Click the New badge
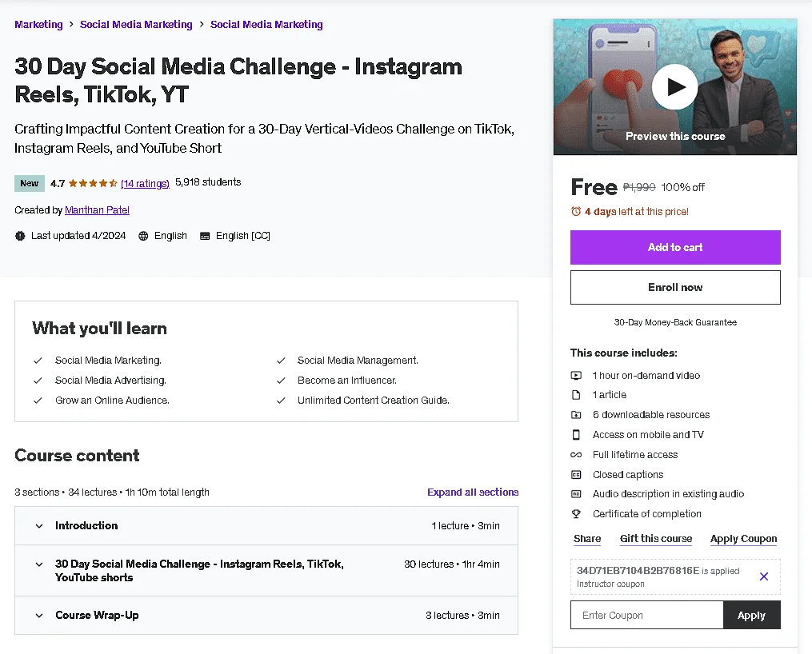 [x=30, y=183]
